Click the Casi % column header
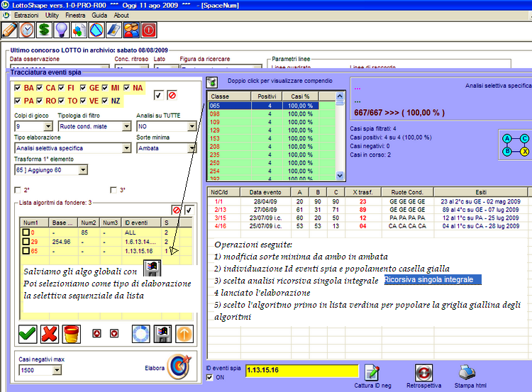 tap(300, 96)
